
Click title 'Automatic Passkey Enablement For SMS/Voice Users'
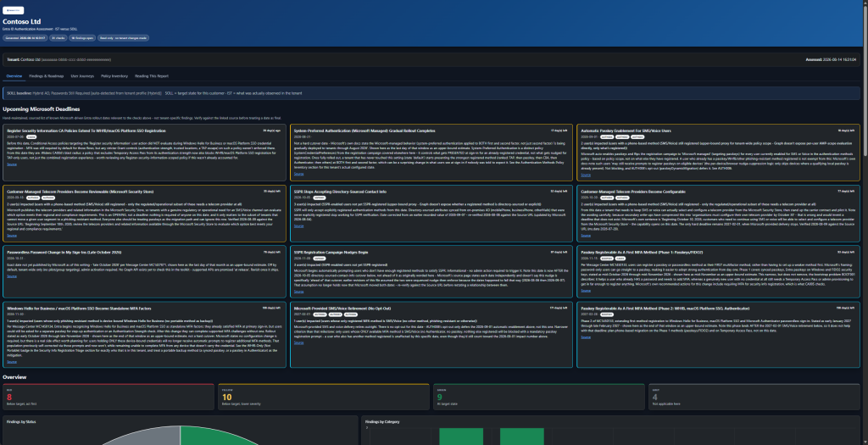626,131
